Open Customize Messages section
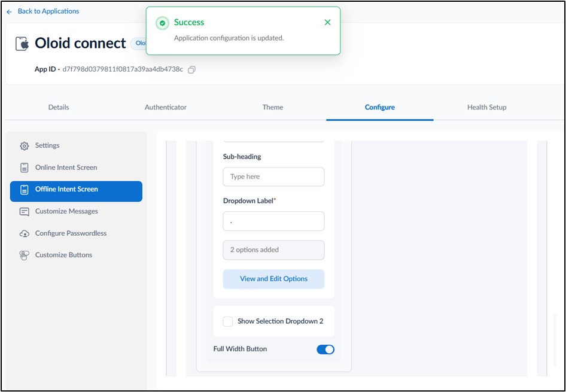This screenshot has width=566, height=392. [x=76, y=211]
